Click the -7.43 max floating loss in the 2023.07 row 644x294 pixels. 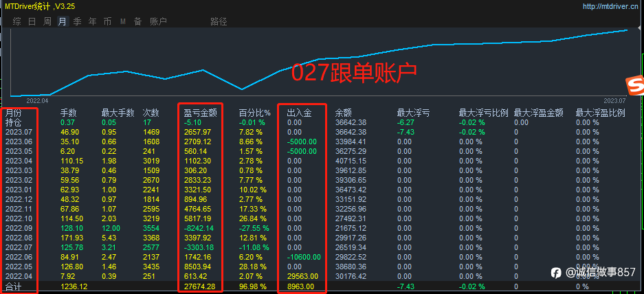click(406, 132)
